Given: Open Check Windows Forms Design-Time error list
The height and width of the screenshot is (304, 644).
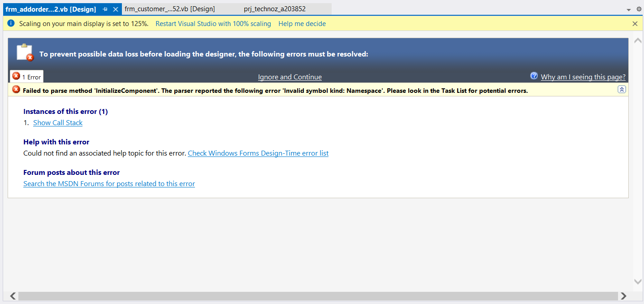Looking at the screenshot, I should click(258, 153).
